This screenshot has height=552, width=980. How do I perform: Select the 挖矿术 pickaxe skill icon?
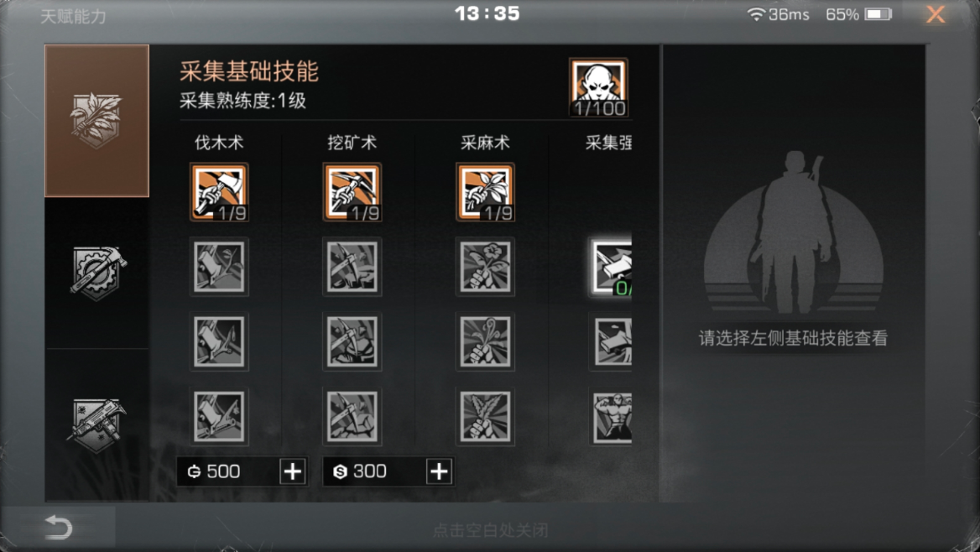(x=352, y=192)
